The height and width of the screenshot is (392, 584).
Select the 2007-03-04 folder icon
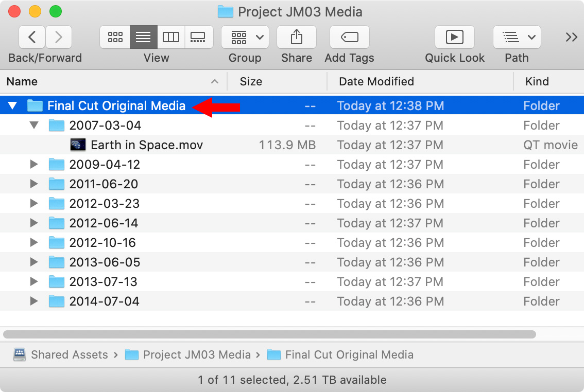click(x=57, y=126)
